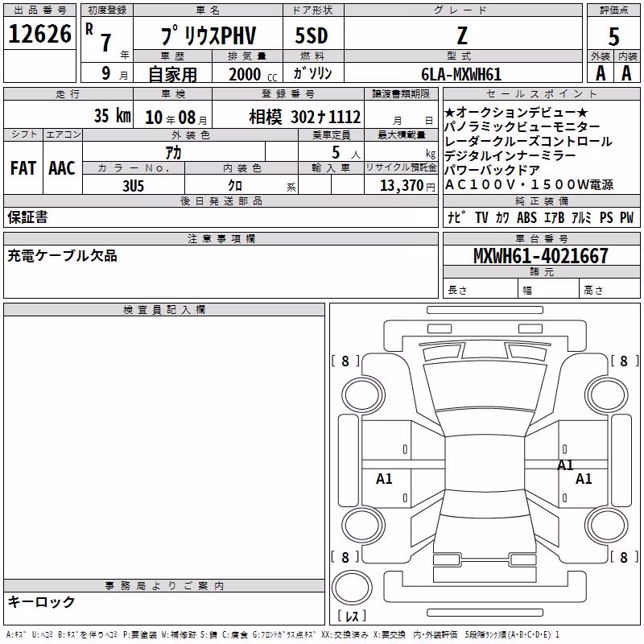Select the パノラミックビューモニター sales point

coord(522,126)
